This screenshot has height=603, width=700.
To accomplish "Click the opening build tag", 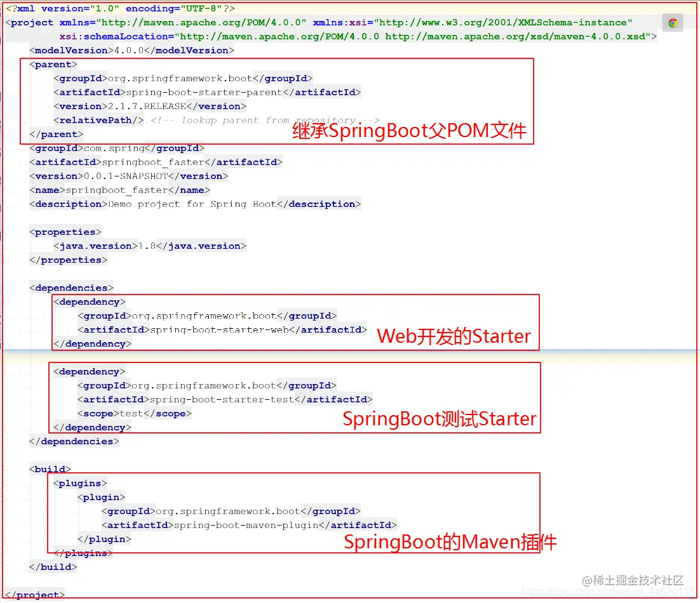I will 50,469.
